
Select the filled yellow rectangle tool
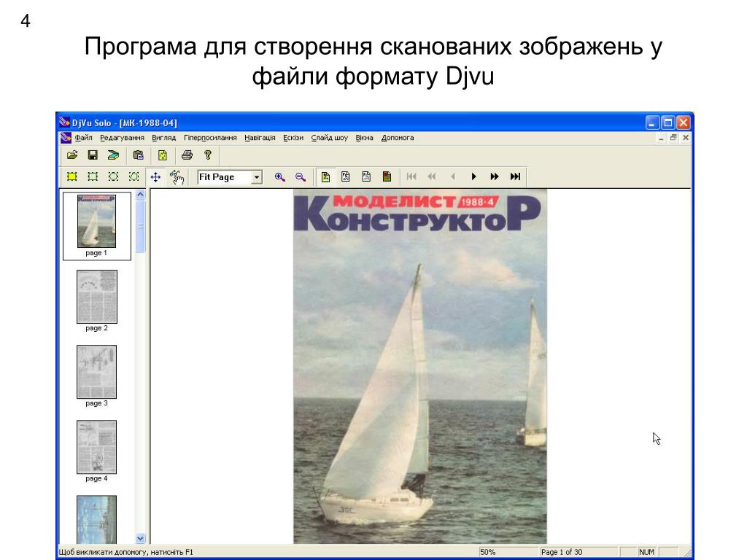[x=72, y=176]
